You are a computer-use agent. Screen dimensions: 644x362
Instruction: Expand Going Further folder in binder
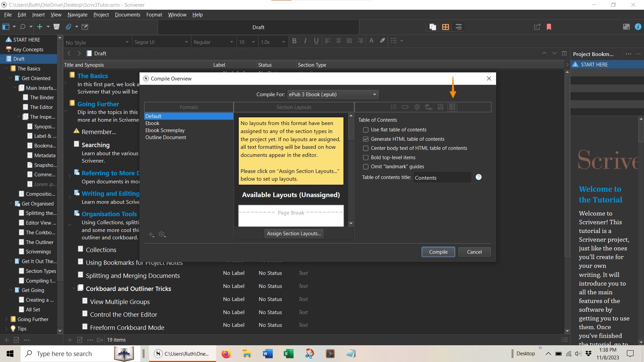pos(6,319)
